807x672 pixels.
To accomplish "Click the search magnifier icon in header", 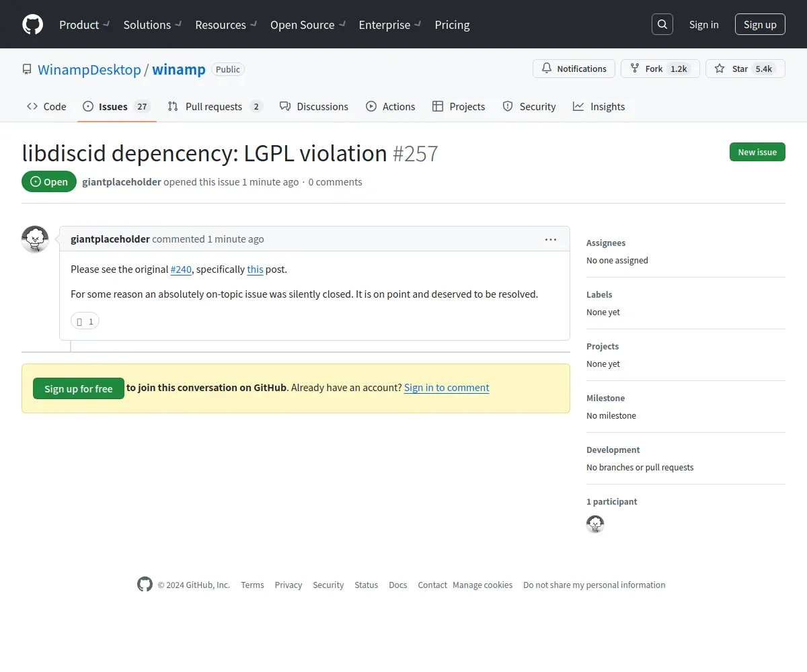I will (662, 24).
